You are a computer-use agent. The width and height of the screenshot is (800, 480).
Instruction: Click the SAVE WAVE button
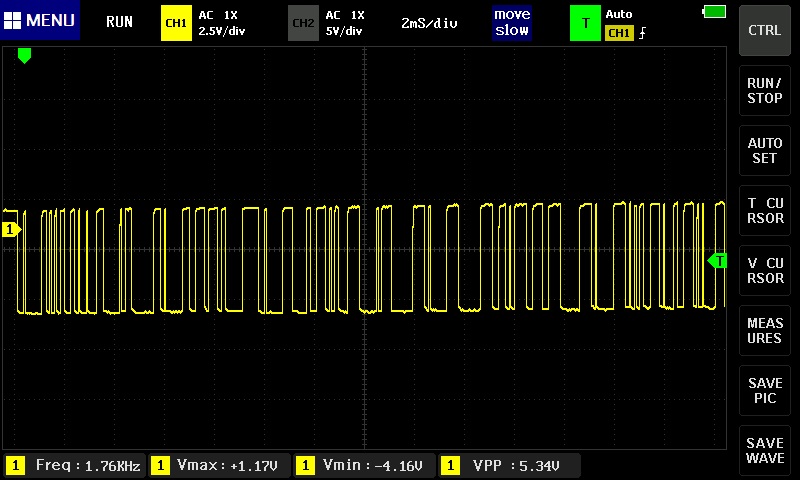(765, 450)
